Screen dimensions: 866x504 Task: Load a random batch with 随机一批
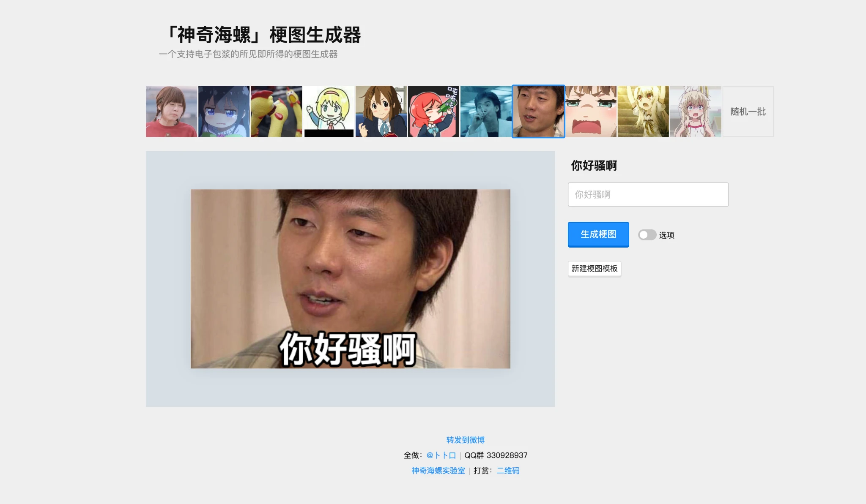(748, 112)
